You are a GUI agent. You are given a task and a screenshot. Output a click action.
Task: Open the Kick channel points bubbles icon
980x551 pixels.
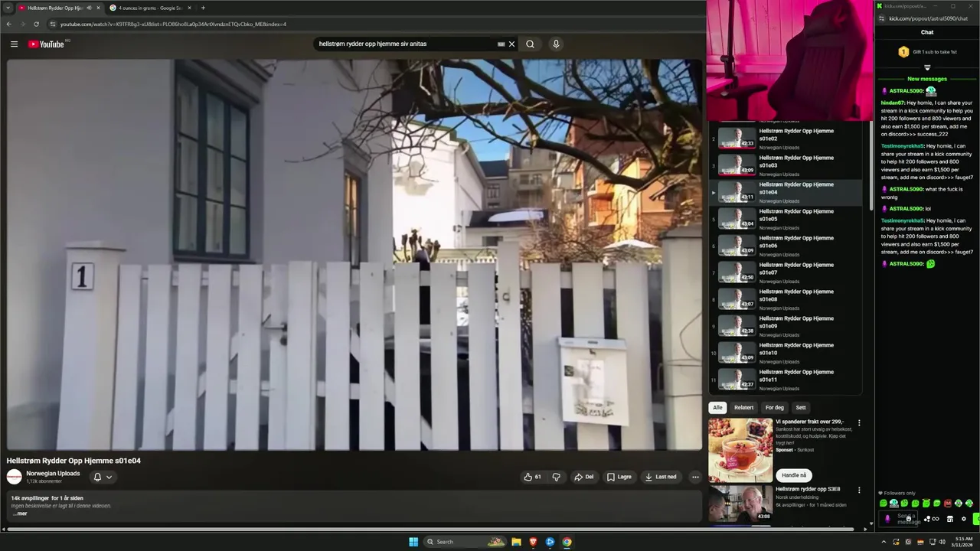(927, 519)
